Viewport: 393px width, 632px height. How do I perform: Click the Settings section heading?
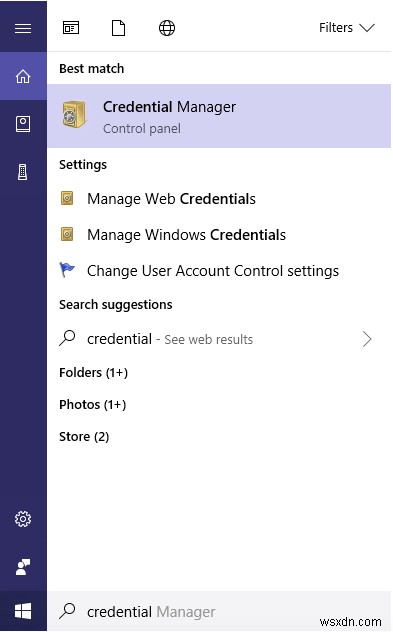pos(83,164)
